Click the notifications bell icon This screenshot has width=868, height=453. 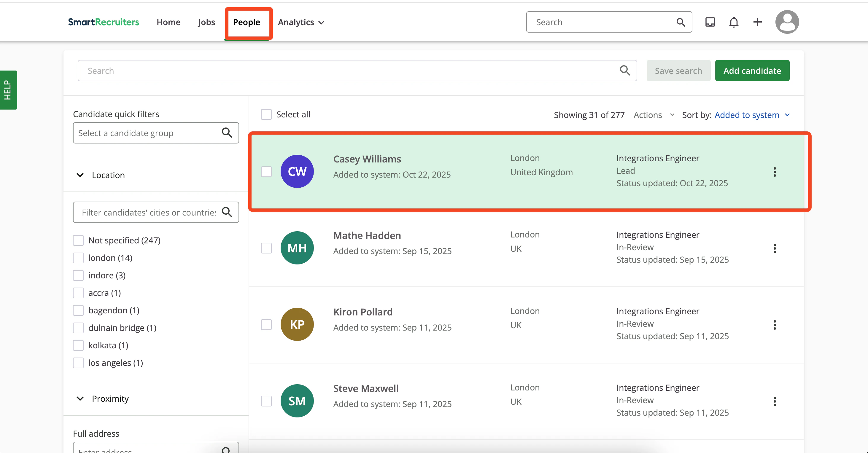pos(734,22)
